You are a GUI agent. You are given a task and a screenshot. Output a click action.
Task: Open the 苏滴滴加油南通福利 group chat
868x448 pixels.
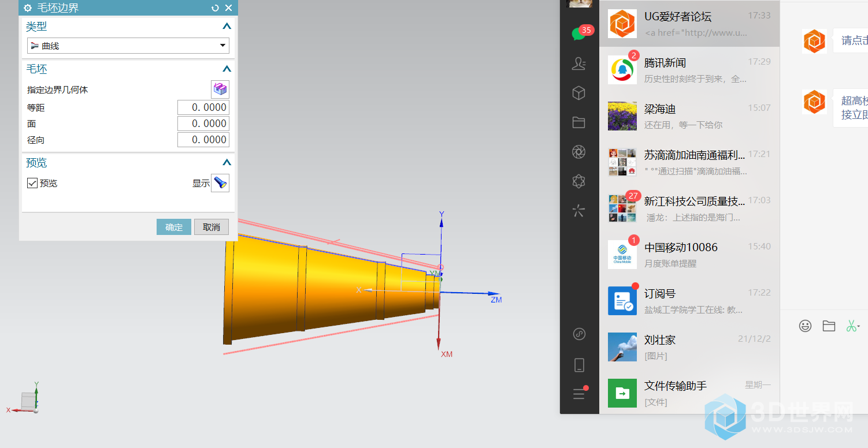click(689, 162)
